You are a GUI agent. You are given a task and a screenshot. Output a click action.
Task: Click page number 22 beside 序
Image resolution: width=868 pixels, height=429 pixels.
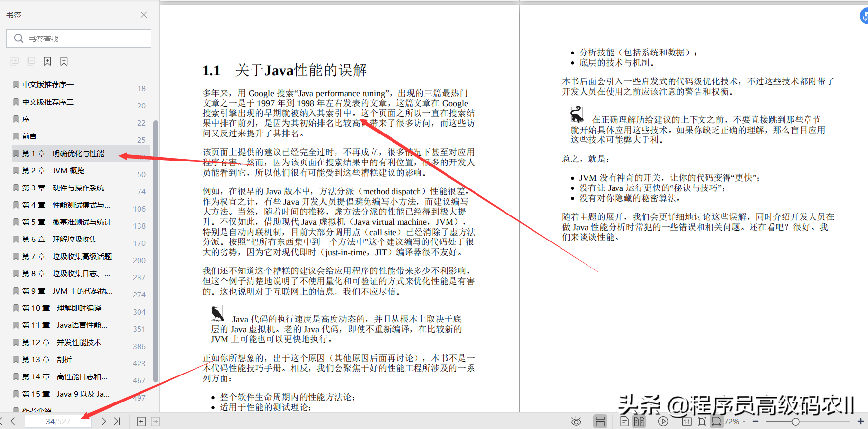tap(141, 123)
